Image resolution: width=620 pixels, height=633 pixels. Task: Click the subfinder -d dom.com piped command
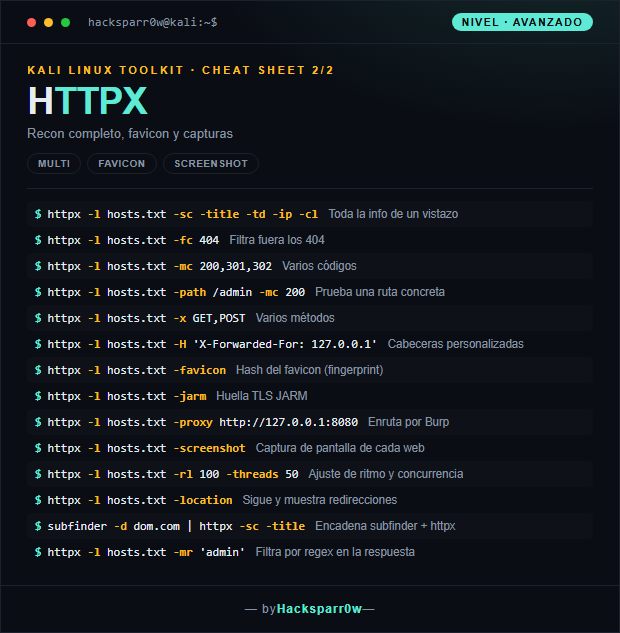(176, 526)
